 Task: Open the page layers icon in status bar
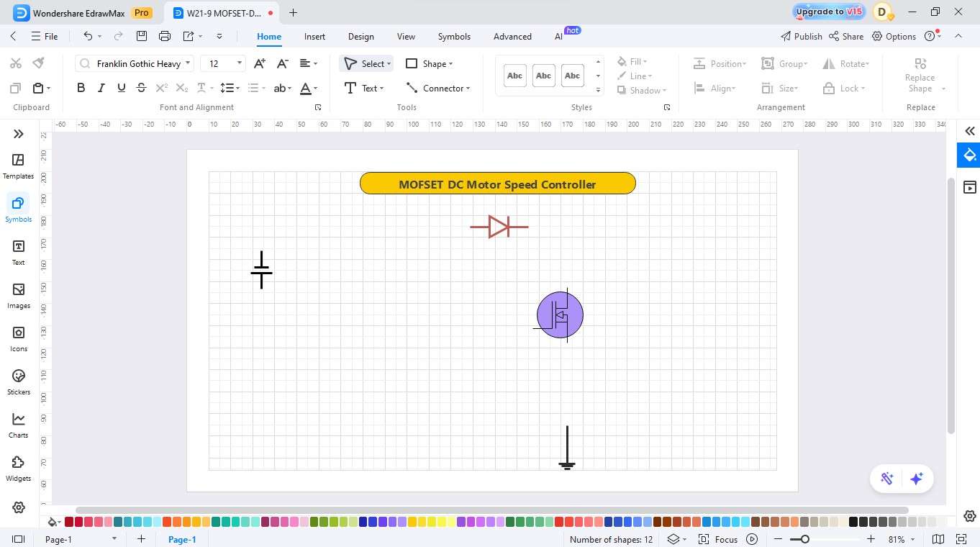point(673,539)
